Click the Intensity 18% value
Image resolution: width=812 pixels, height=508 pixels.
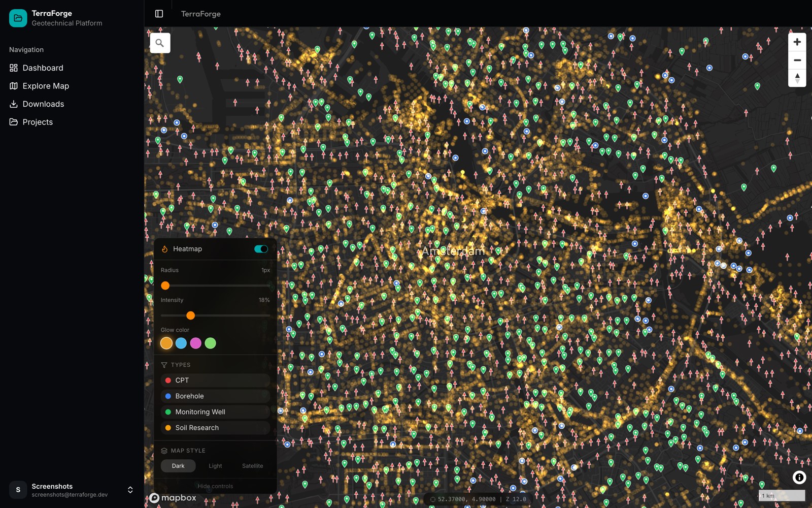pos(264,300)
